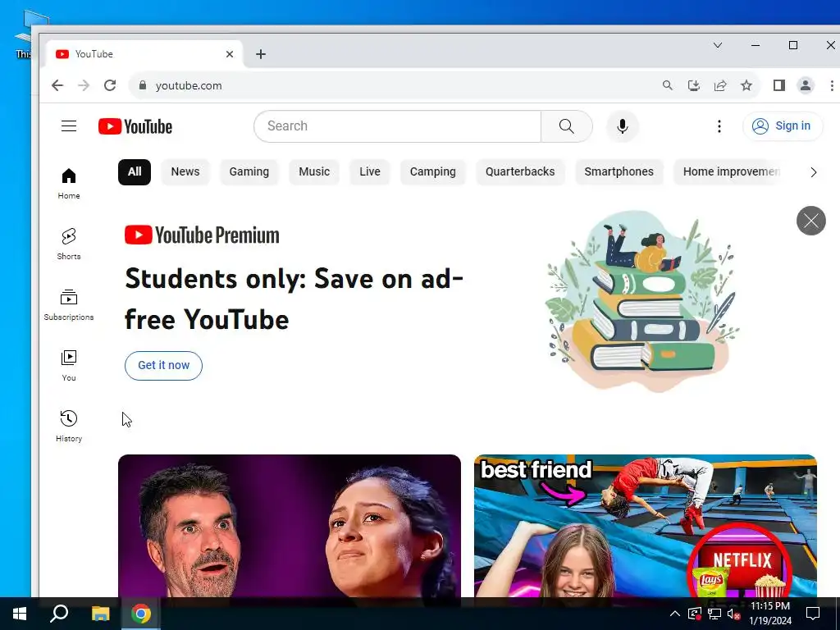
Task: Open the notification center
Action: [813, 614]
